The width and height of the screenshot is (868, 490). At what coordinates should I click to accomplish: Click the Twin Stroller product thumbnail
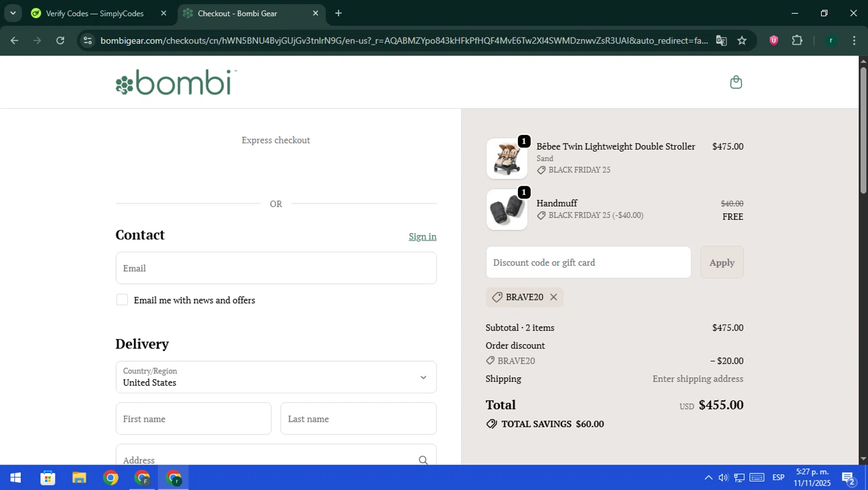coord(507,159)
